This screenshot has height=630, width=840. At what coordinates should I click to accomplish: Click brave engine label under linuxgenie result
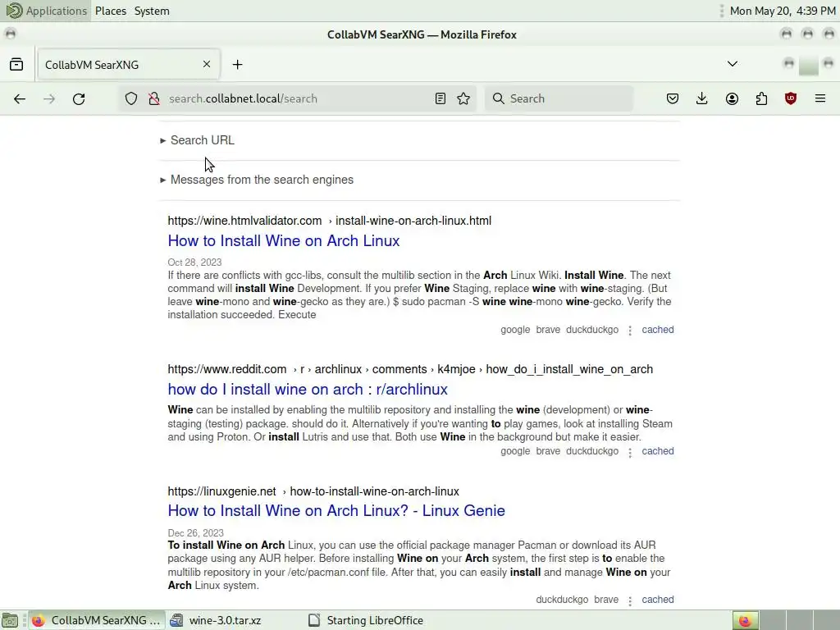606,600
